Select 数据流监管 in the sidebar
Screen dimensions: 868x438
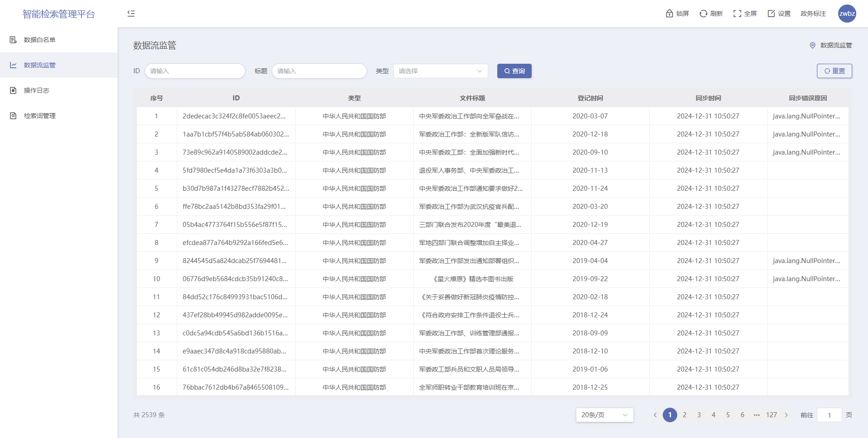(x=40, y=65)
